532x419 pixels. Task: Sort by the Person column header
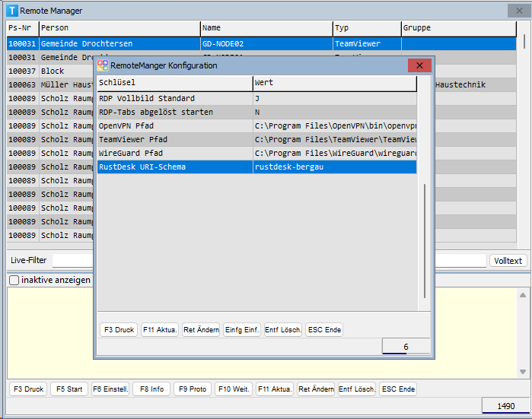click(x=119, y=28)
